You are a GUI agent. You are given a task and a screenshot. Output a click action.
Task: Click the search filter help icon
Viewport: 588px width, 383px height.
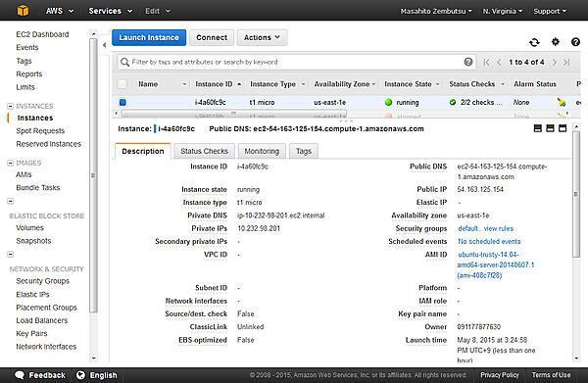[468, 62]
